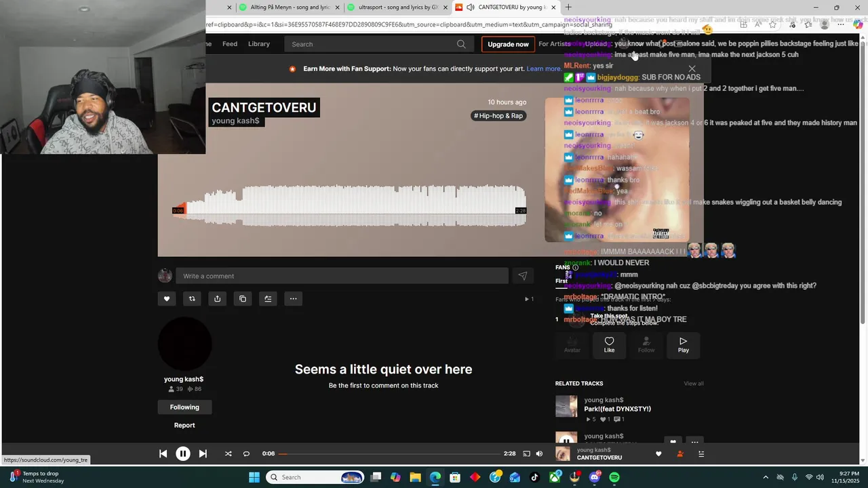Open the weather widget Temps to drop
The width and height of the screenshot is (868, 488).
coord(37,477)
